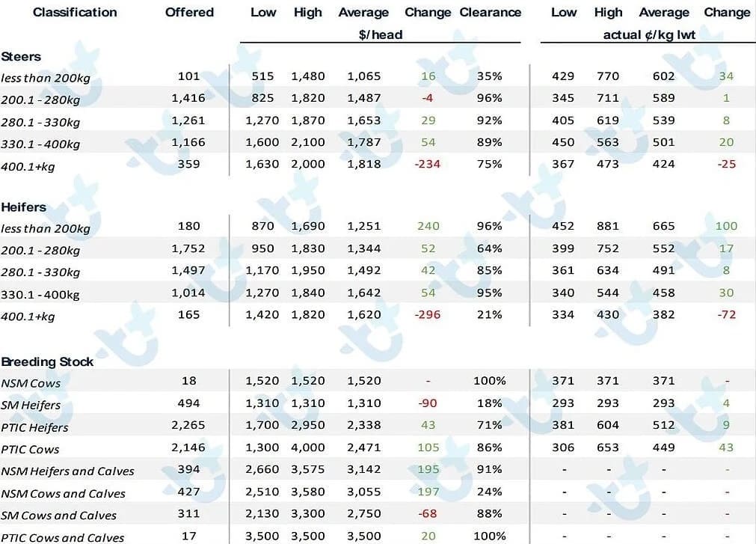
Task: Click NSM Cows clearance value 100%
Action: click(489, 381)
